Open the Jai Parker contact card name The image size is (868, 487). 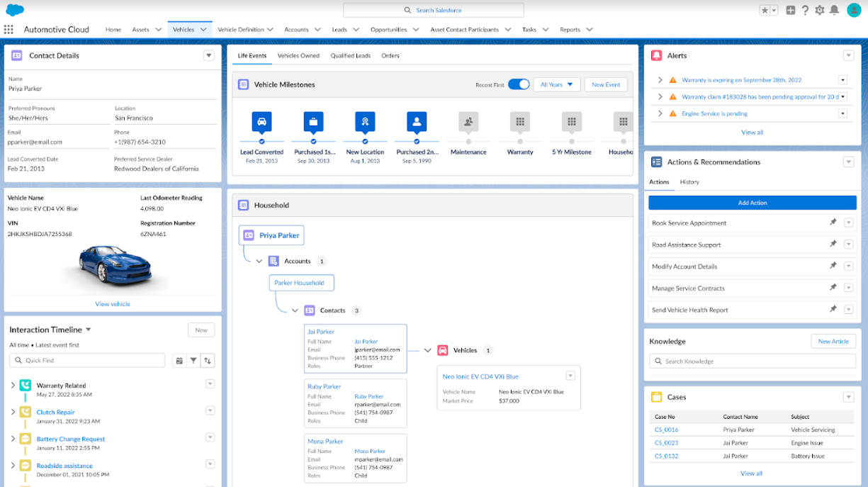(x=321, y=332)
